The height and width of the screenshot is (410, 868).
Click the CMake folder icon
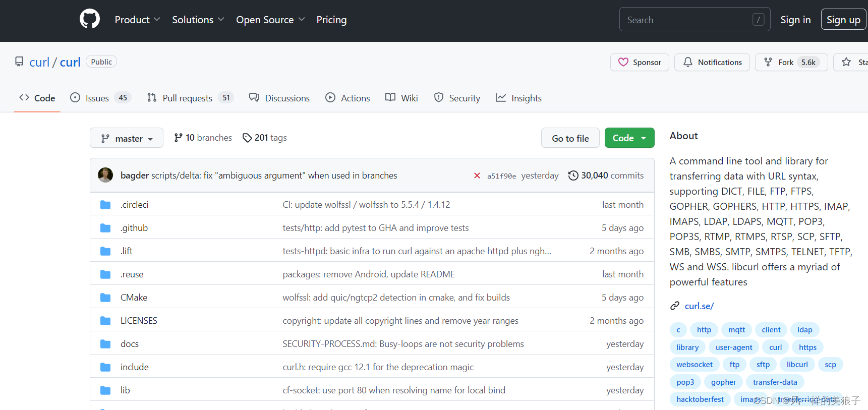pyautogui.click(x=105, y=298)
